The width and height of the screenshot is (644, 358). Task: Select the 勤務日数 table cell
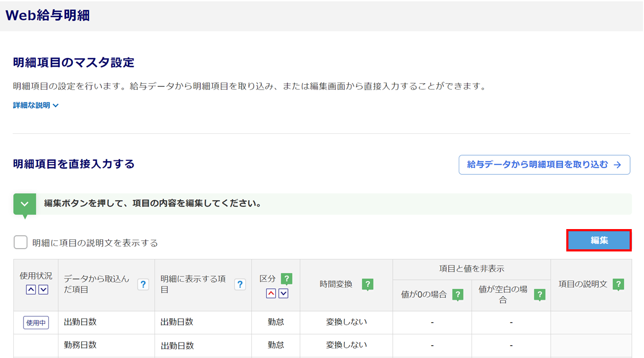point(80,345)
